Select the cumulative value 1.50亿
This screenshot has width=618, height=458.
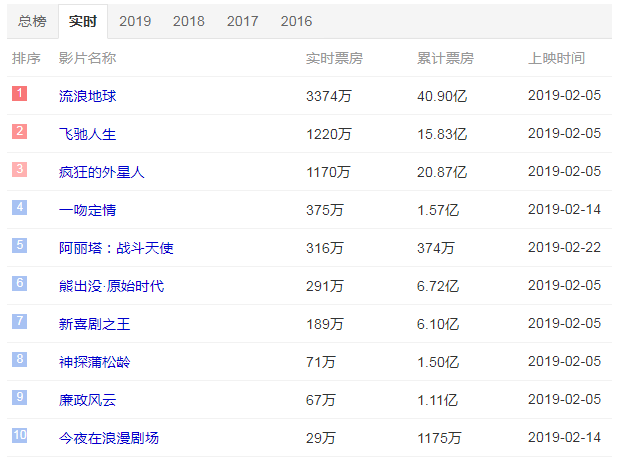[438, 362]
